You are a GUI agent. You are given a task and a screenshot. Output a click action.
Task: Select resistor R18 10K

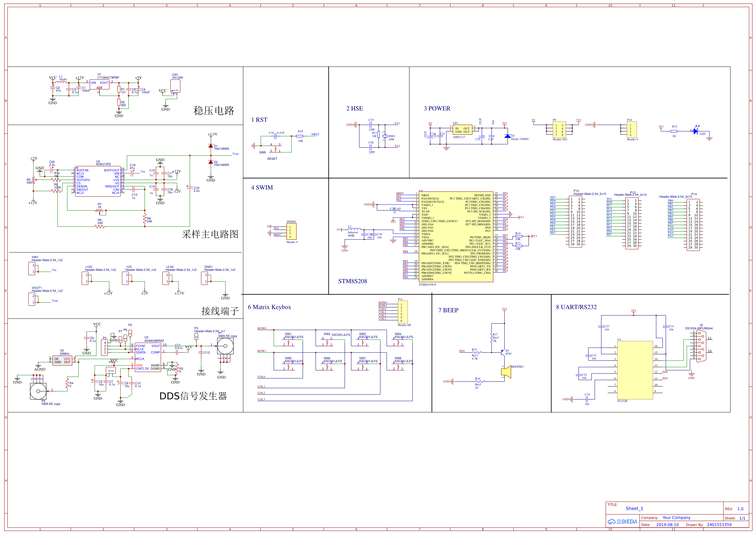coord(300,136)
